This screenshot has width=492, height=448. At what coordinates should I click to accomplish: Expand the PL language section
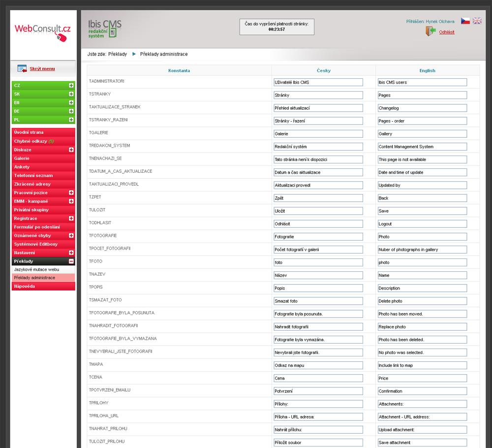pos(71,120)
